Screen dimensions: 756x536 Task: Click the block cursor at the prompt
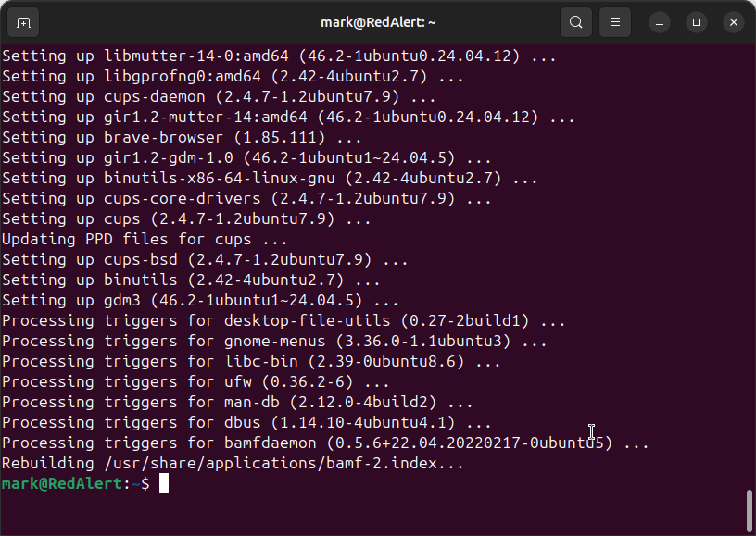[164, 483]
